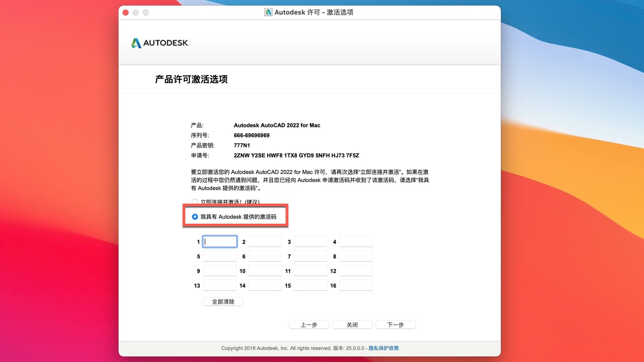Viewport: 644px width, 362px height.
Task: Go back with the 上一步 button
Action: point(309,325)
